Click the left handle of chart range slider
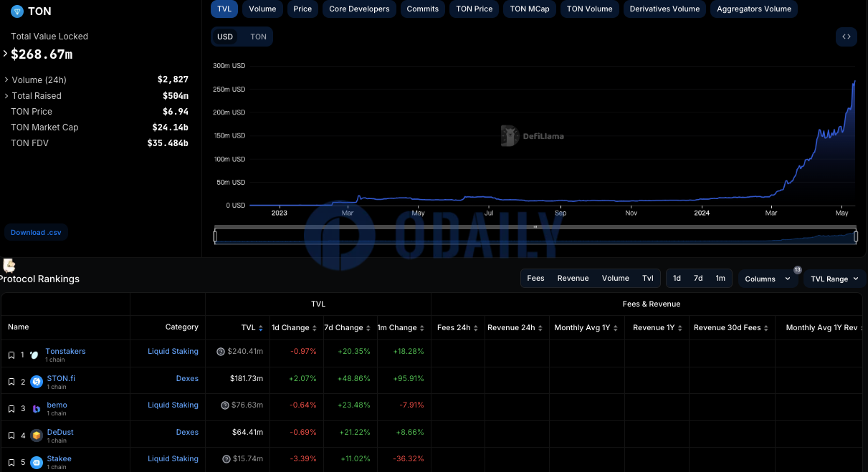This screenshot has width=868, height=472. 215,236
